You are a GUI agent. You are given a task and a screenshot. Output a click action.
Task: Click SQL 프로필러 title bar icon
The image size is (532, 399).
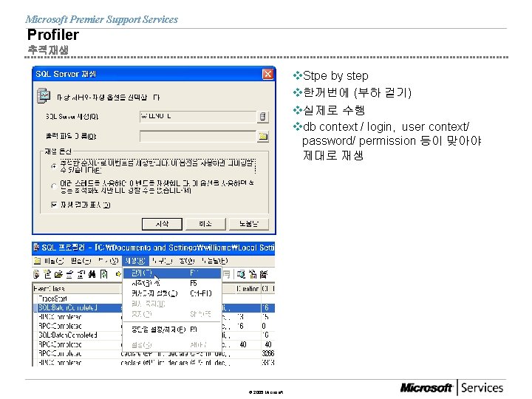36,248
